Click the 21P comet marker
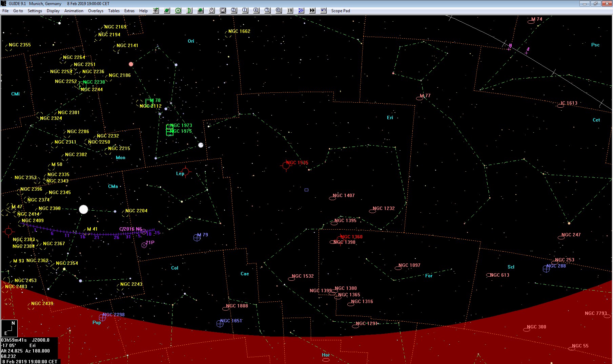The height and width of the screenshot is (364, 613). coord(144,245)
